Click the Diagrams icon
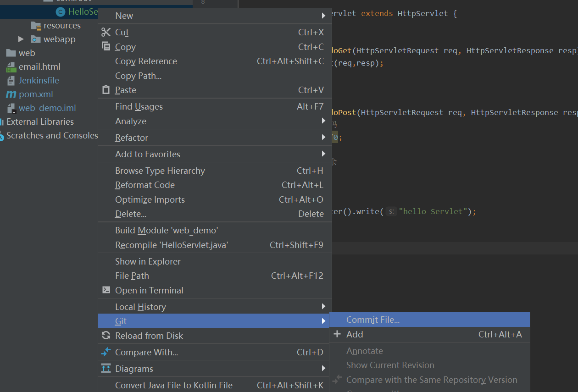Screen dimensions: 578x392 (106, 369)
